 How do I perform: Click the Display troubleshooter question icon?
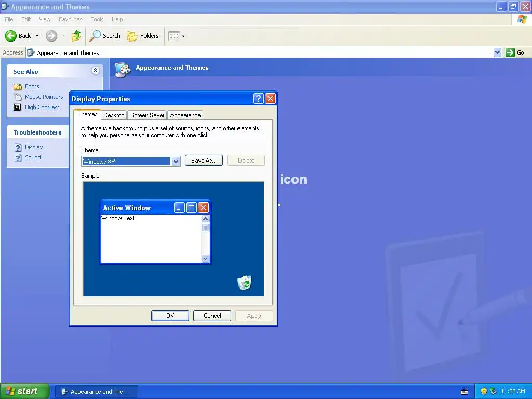(18, 148)
